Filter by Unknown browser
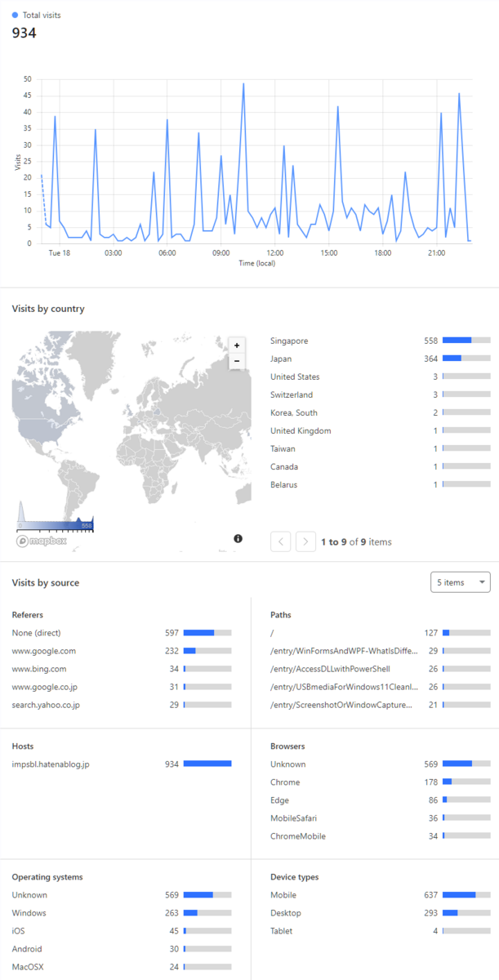Screen dimensions: 499x980 381,764
